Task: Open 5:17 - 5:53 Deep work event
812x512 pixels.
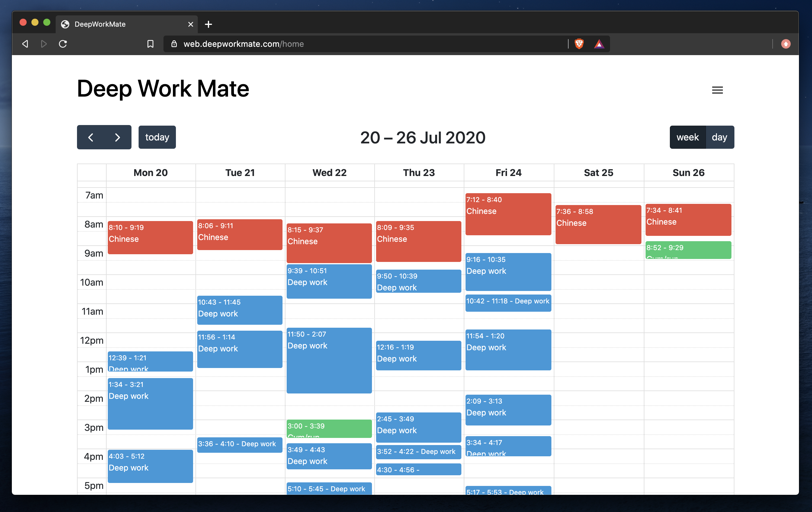Action: click(508, 490)
